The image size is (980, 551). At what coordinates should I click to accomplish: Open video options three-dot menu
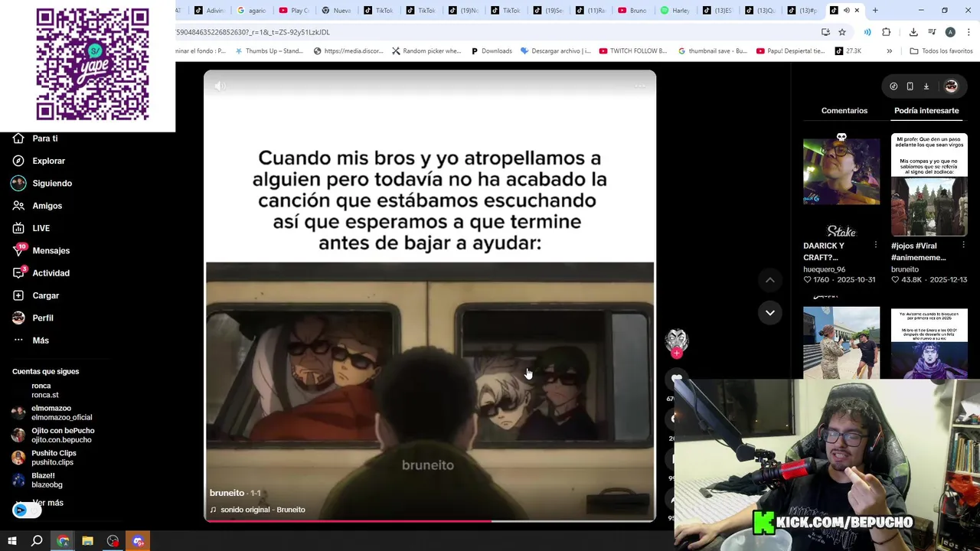click(640, 86)
